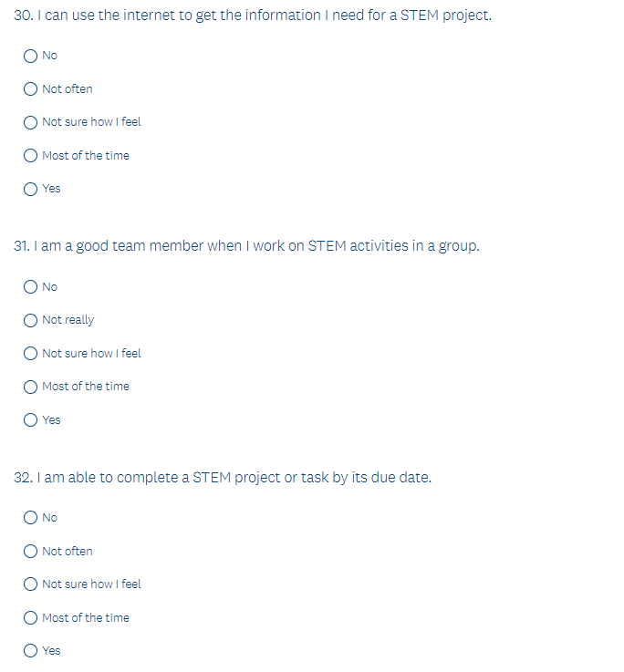
Task: Select "No" for due date question 32
Action: coord(31,518)
